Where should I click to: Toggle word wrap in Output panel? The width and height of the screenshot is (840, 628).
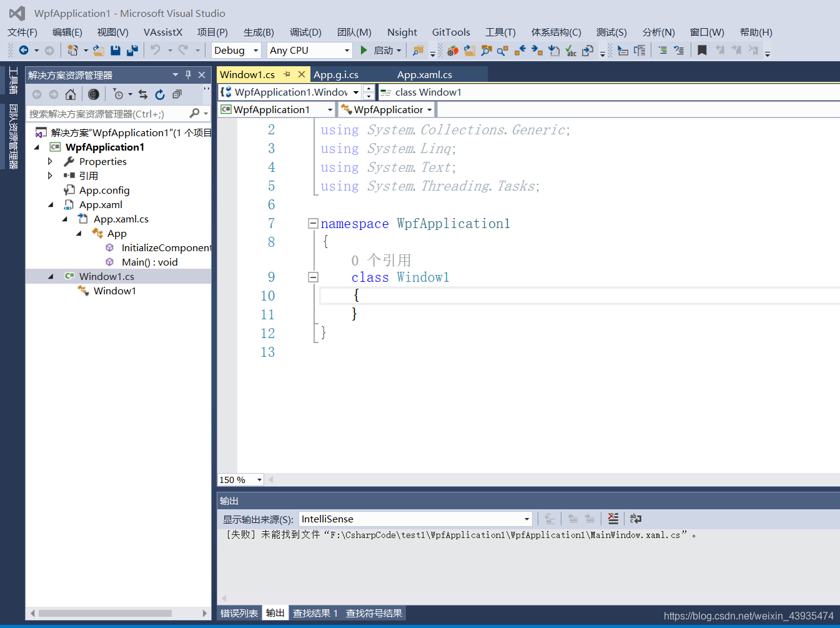tap(636, 519)
